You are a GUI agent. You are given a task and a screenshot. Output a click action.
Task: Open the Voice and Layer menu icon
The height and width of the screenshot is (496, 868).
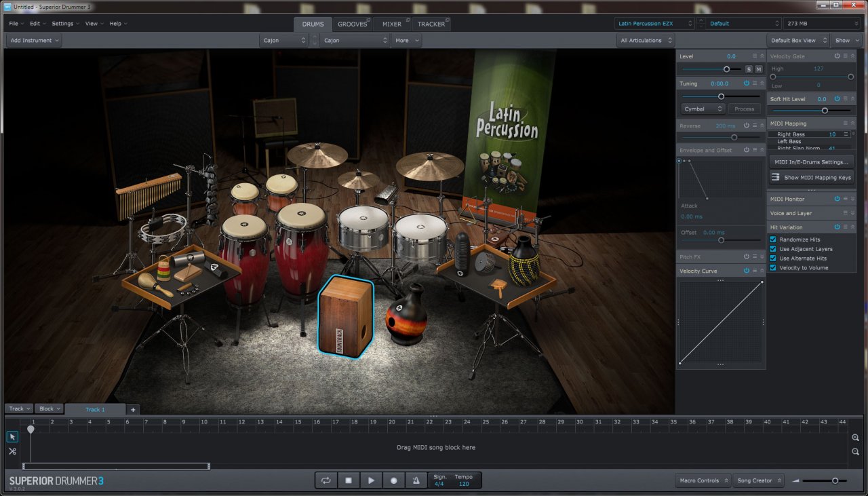click(x=845, y=213)
